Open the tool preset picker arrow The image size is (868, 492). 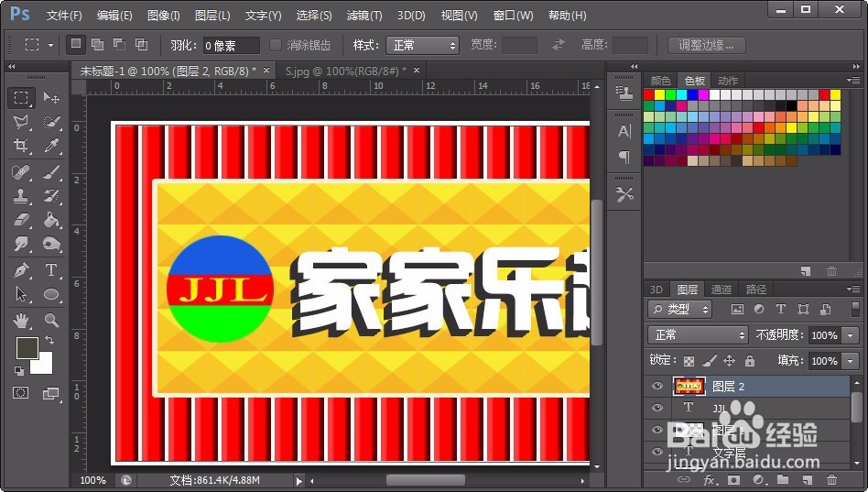(x=50, y=45)
